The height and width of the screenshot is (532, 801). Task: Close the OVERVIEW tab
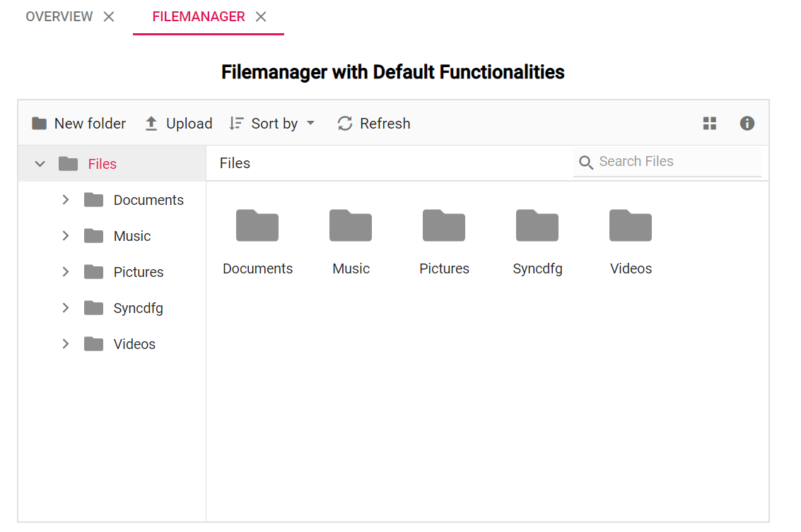109,17
